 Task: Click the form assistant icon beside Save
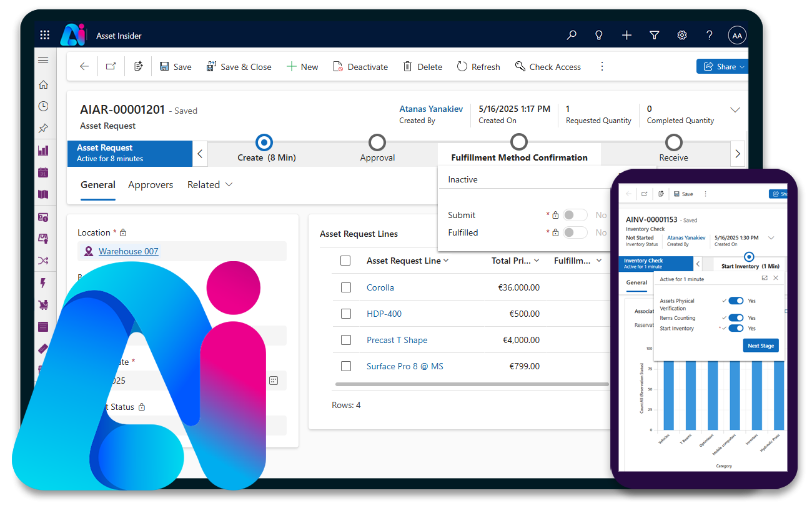coord(139,67)
